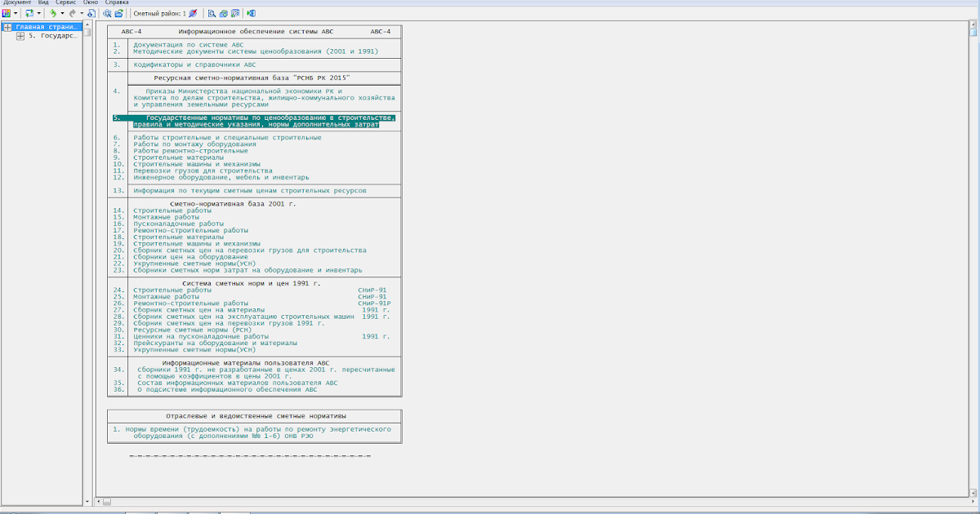The image size is (980, 514).
Task: Open О подсистеме информационного обеспечения АВС
Action: pyautogui.click(x=227, y=389)
